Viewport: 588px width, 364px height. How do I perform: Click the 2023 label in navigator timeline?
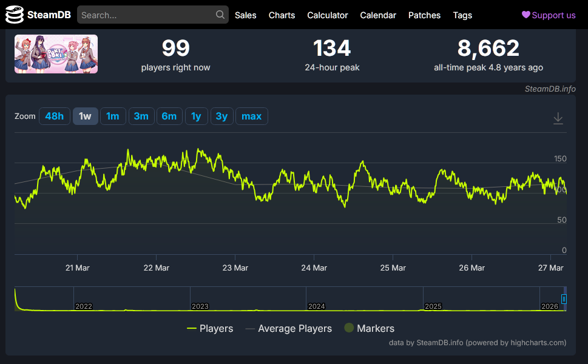coord(200,306)
